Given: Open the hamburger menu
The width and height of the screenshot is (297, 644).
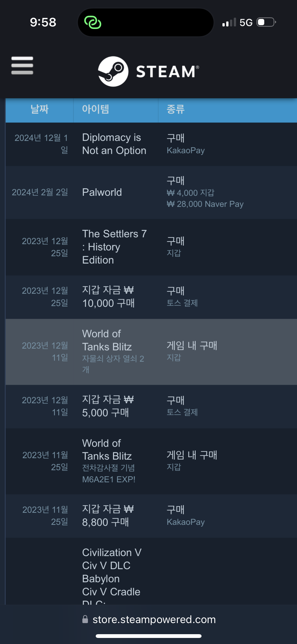Looking at the screenshot, I should pos(22,66).
